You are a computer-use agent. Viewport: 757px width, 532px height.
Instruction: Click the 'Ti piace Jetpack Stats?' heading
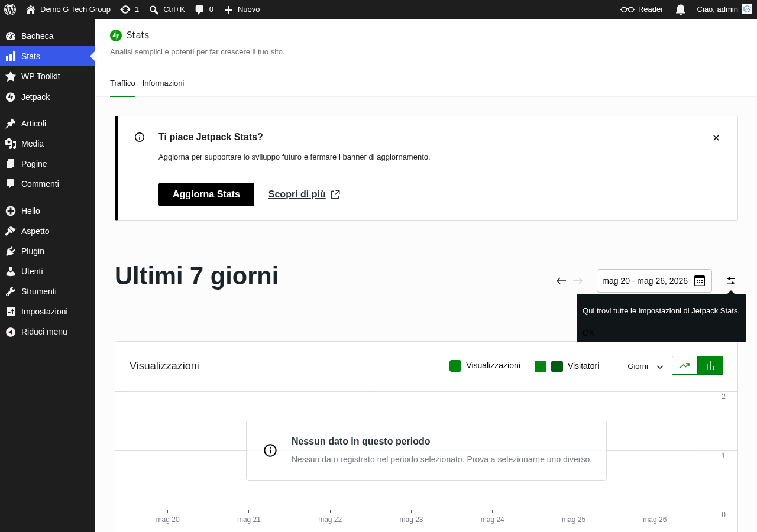(211, 137)
